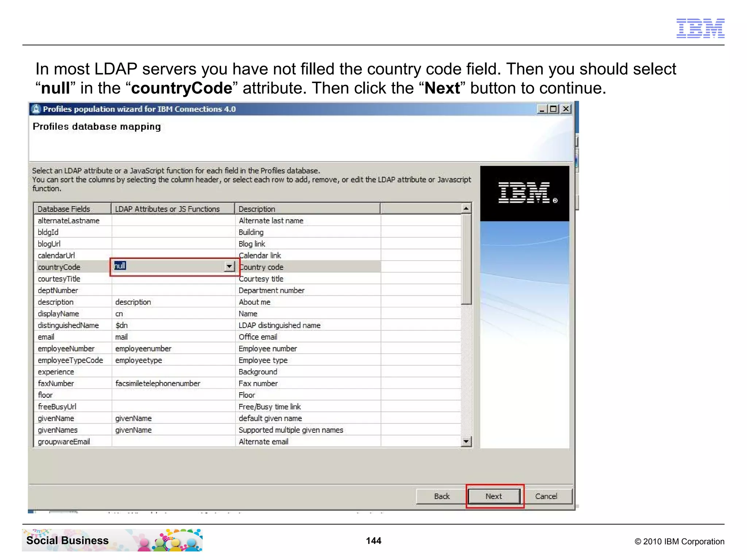Select the null value in countryCode field
The image size is (747, 560).
click(120, 266)
